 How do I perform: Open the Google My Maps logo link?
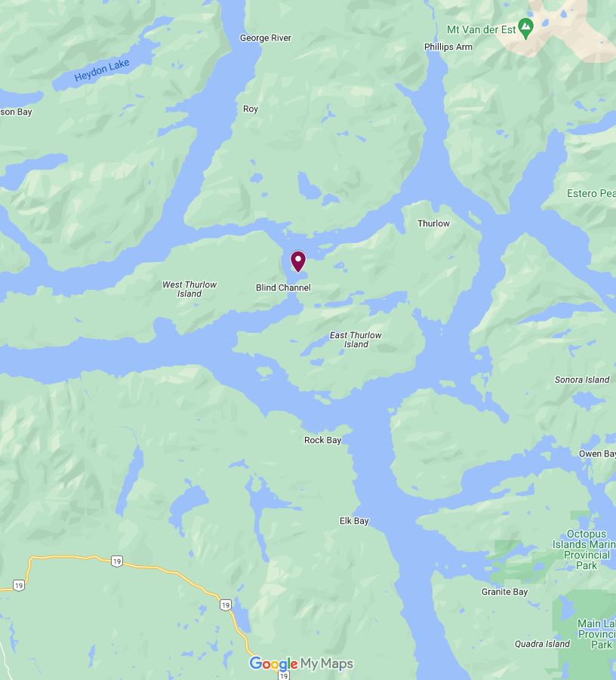click(x=301, y=663)
